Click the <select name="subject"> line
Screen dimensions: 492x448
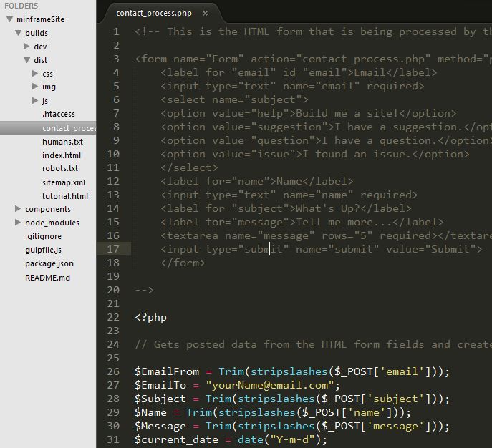click(234, 99)
